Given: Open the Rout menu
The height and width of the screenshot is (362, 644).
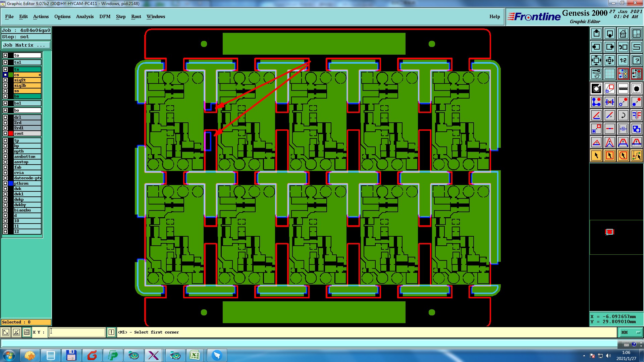Looking at the screenshot, I should coord(136,16).
